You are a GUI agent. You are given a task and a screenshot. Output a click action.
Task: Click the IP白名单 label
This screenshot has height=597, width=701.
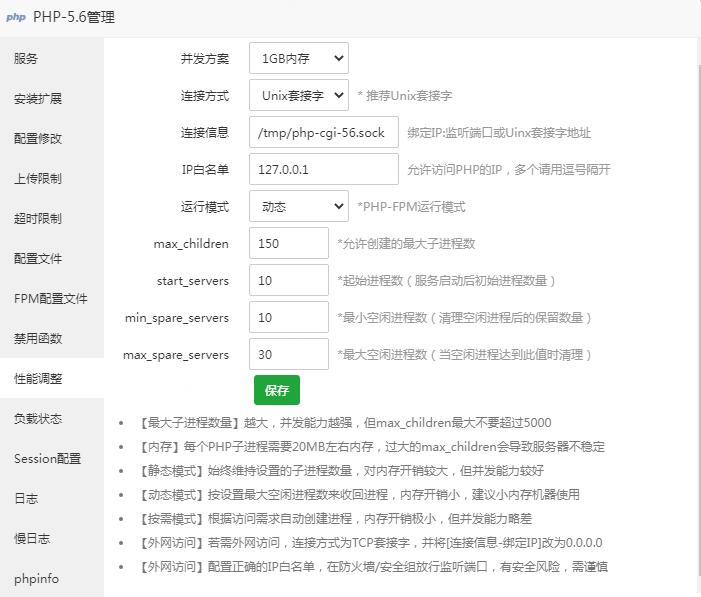(x=205, y=169)
